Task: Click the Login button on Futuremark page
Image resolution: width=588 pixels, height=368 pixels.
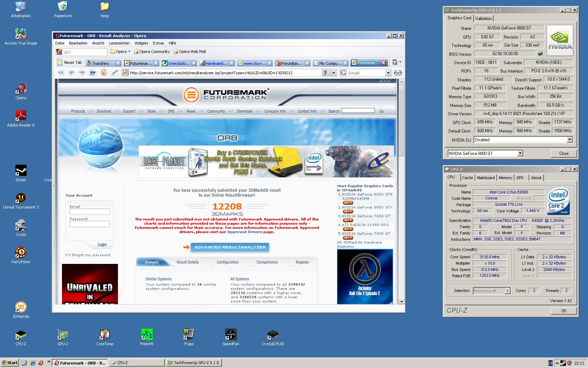Action: click(x=102, y=245)
